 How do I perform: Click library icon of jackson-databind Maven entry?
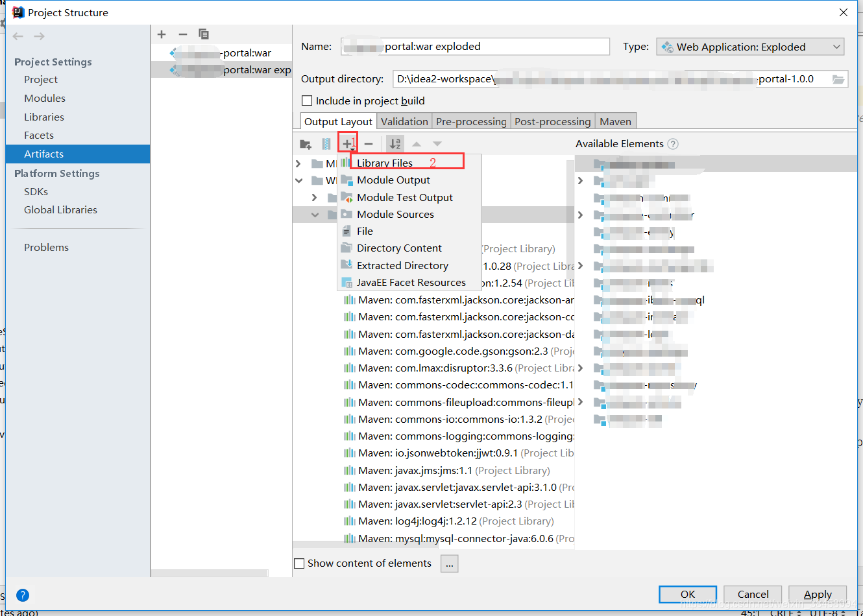coord(349,334)
